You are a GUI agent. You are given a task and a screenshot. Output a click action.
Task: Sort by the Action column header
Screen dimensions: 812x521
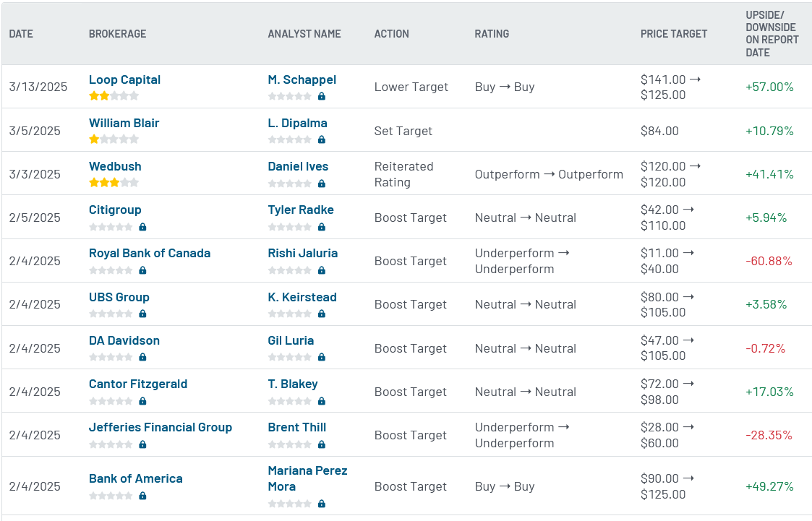click(x=391, y=34)
